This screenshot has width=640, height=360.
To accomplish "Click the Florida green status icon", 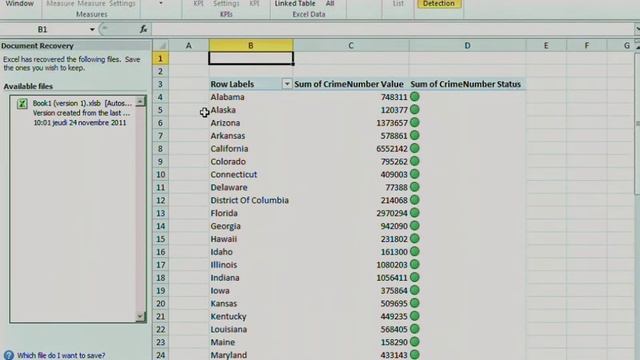I will click(415, 213).
